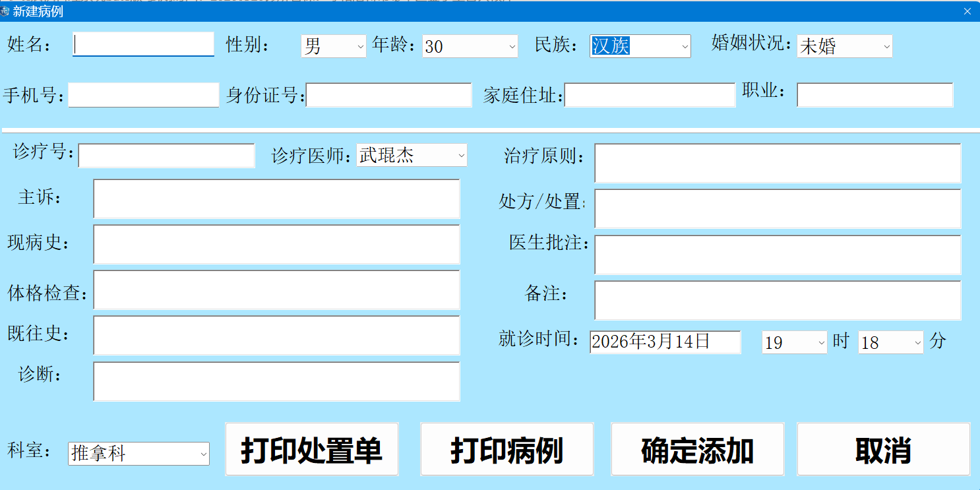The image size is (980, 490).
Task: Focus the 家庭住址 home address field
Action: [x=650, y=94]
